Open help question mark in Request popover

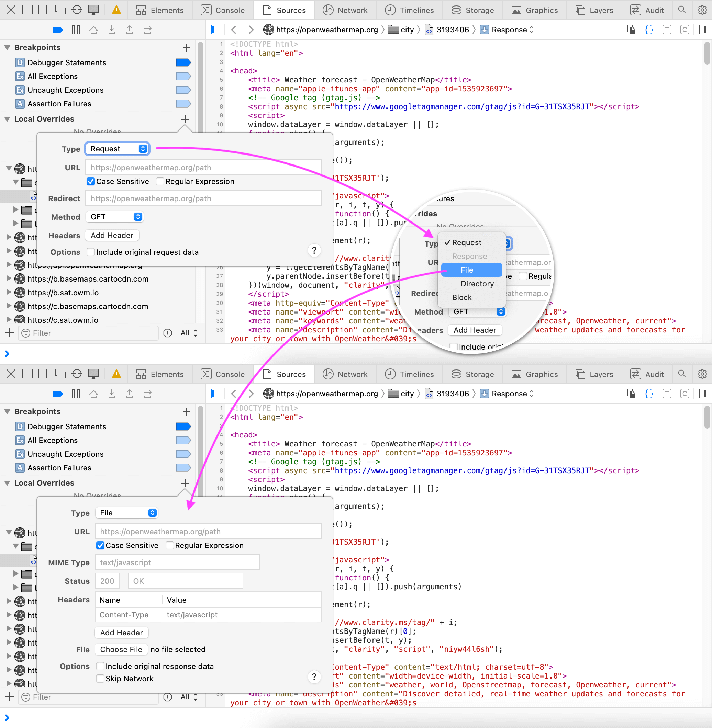[314, 250]
